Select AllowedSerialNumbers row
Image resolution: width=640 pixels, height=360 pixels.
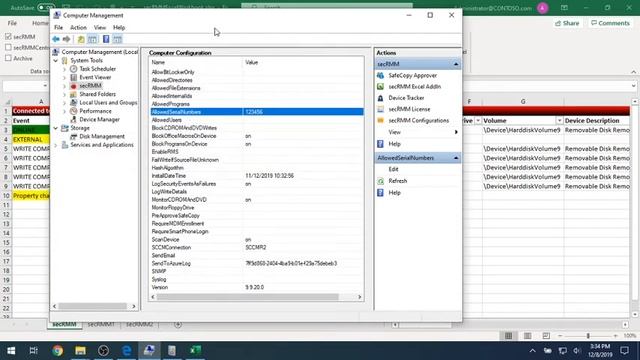tap(257, 112)
